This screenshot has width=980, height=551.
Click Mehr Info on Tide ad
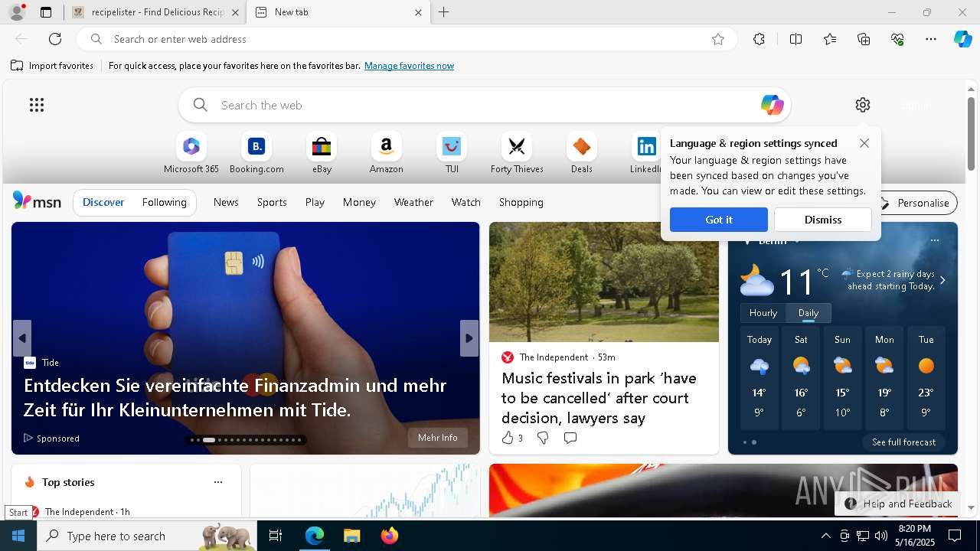pyautogui.click(x=438, y=438)
